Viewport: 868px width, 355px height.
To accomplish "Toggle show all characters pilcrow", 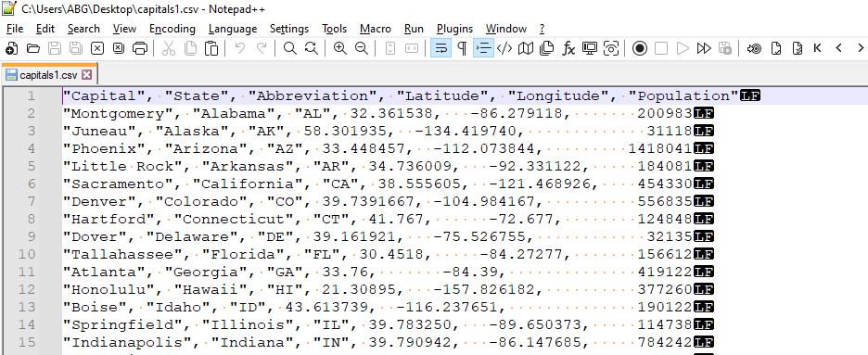I will [x=462, y=48].
